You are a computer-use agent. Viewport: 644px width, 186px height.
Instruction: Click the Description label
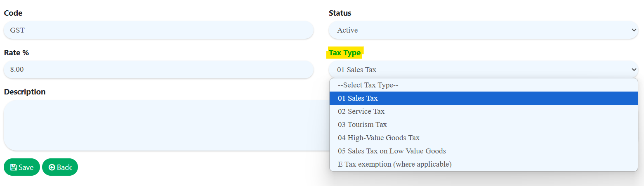[25, 92]
